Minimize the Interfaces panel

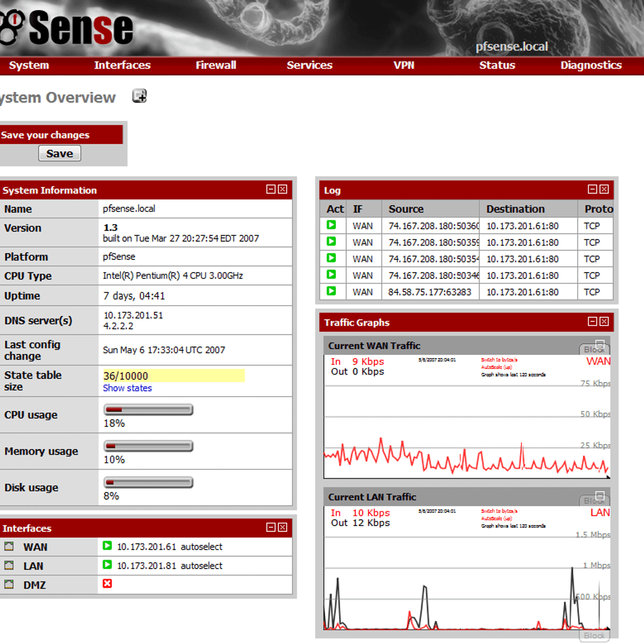pyautogui.click(x=271, y=527)
